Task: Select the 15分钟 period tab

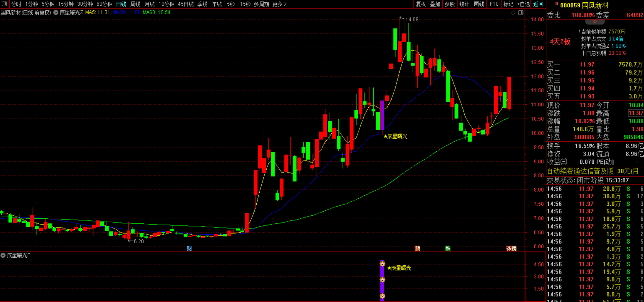Action: click(66, 4)
